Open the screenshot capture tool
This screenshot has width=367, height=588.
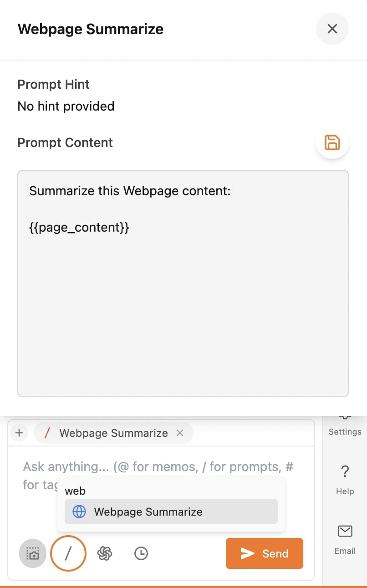point(32,553)
